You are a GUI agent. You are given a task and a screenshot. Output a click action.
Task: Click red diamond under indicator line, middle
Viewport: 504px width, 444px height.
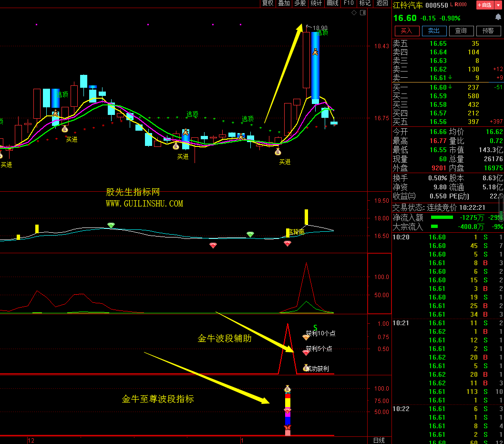point(213,246)
